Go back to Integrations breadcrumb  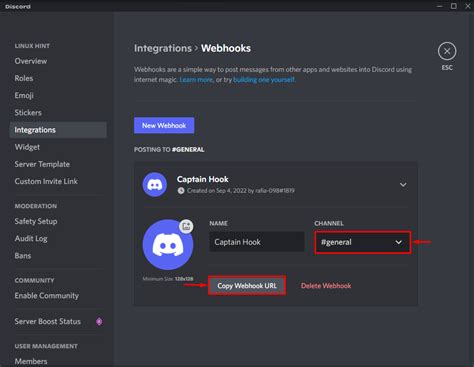[163, 48]
